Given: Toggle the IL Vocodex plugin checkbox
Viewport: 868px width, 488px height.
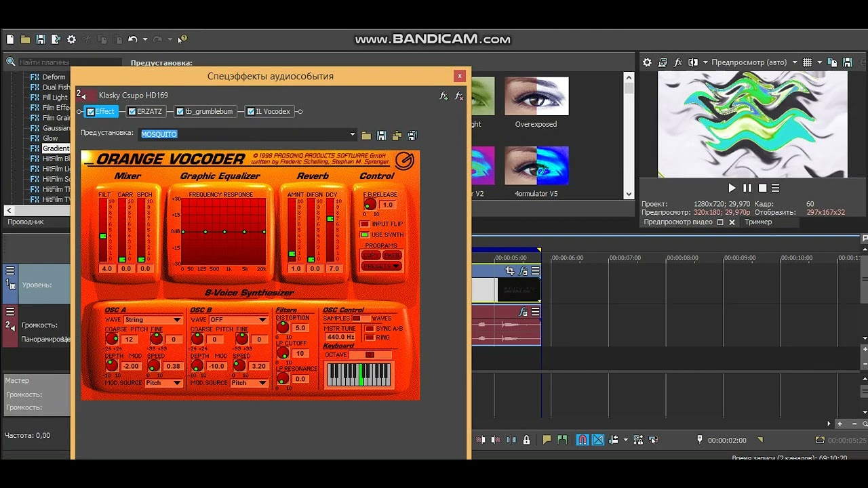Looking at the screenshot, I should [x=251, y=112].
